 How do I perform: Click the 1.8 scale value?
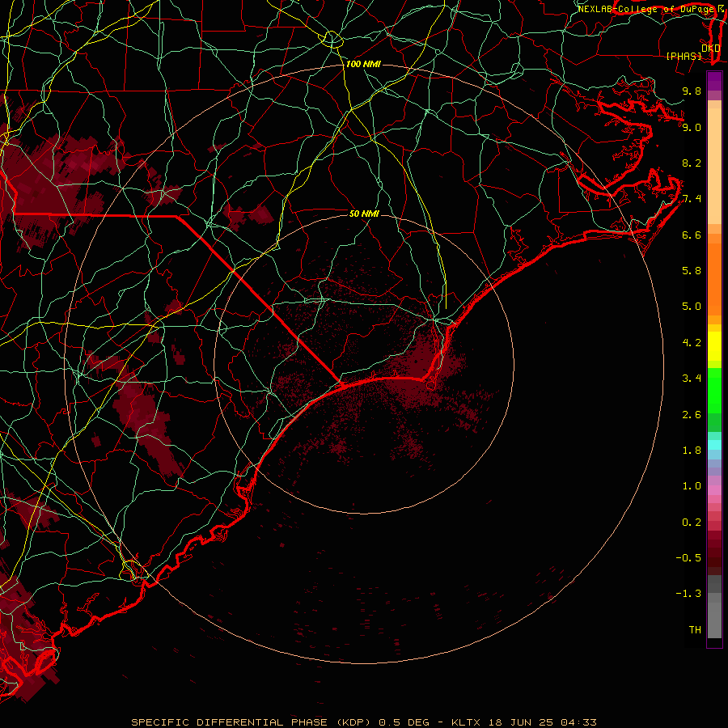pos(692,451)
